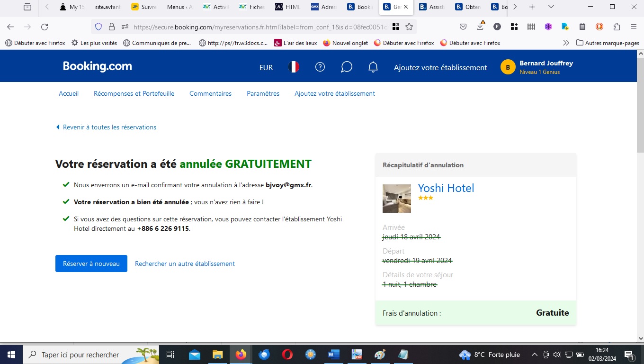This screenshot has width=644, height=364.
Task: Go to the Paramètres menu item
Action: point(263,94)
